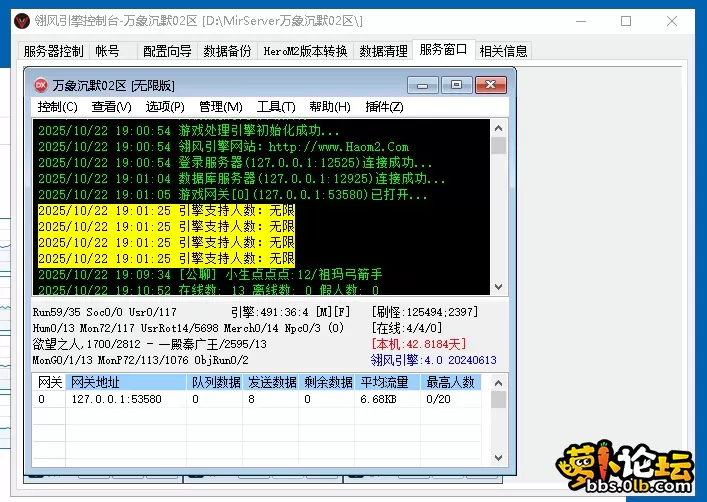This screenshot has height=502, width=707.
Task: Open the 管理(M) menu
Action: click(221, 107)
